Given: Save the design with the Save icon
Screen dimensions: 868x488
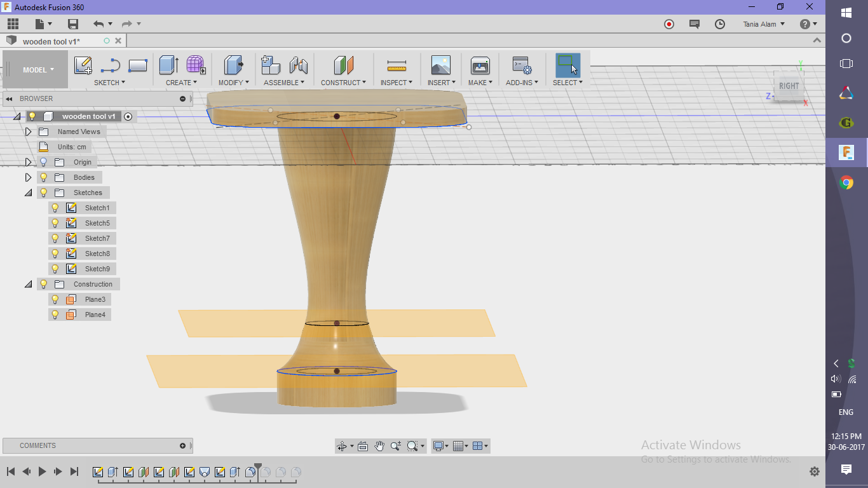Looking at the screenshot, I should pyautogui.click(x=73, y=24).
